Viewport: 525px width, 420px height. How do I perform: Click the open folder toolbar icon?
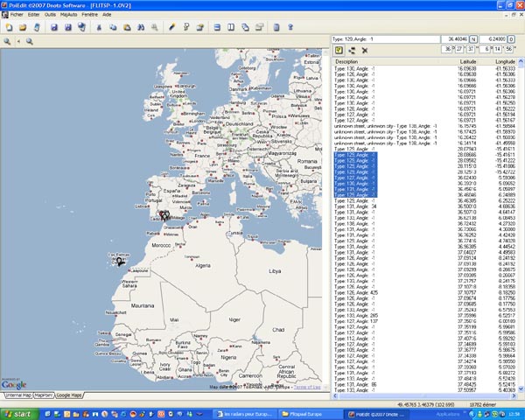click(x=20, y=27)
